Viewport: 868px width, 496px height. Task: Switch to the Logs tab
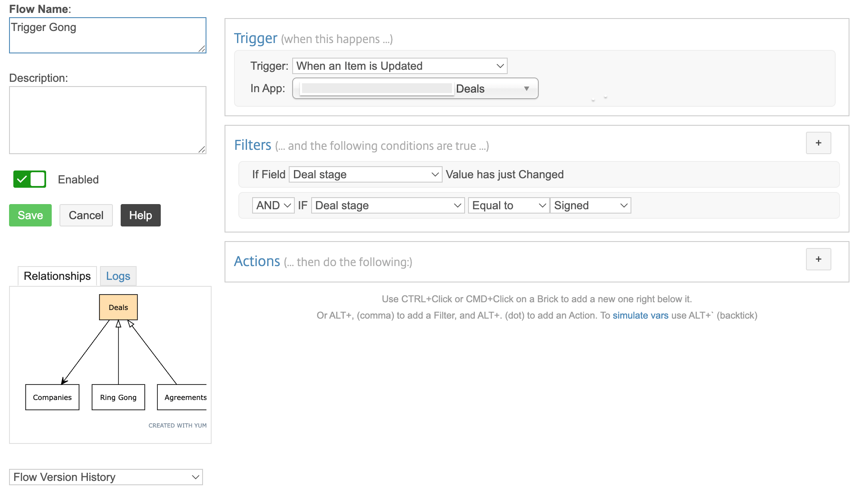point(118,276)
